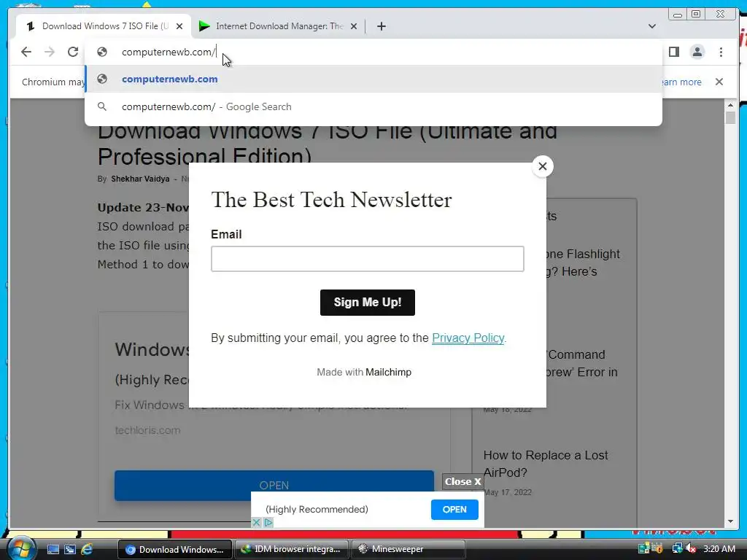The width and height of the screenshot is (747, 560).
Task: Click the address bar containing computernewb.com/
Action: click(373, 52)
